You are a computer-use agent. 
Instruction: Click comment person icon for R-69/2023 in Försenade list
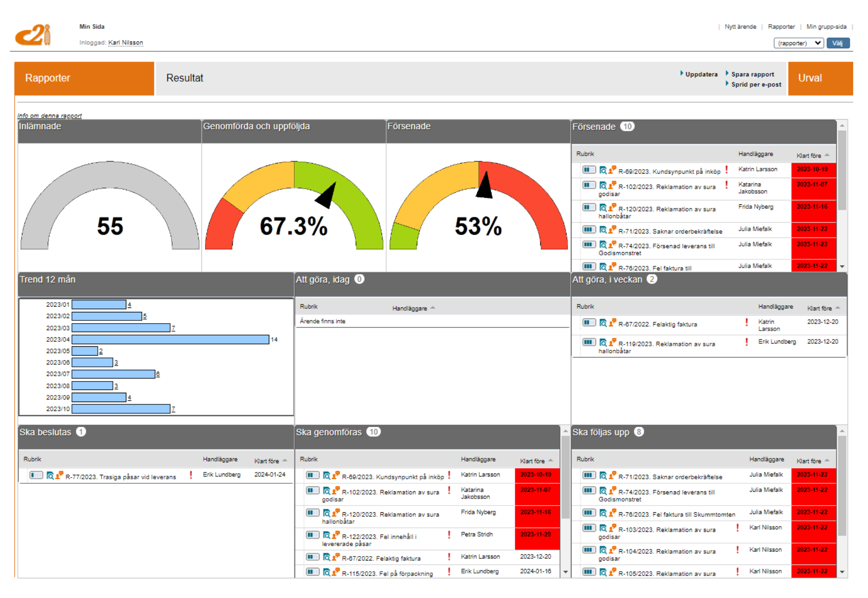(x=612, y=170)
